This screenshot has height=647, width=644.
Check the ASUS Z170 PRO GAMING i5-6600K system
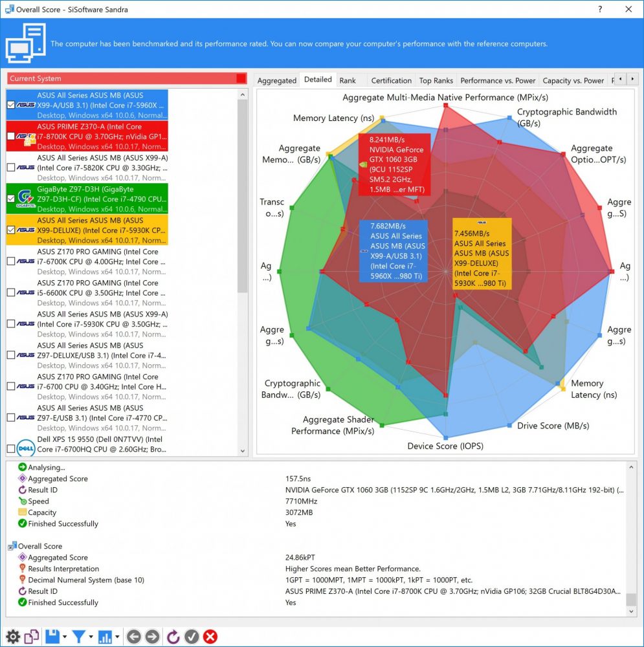tap(11, 292)
